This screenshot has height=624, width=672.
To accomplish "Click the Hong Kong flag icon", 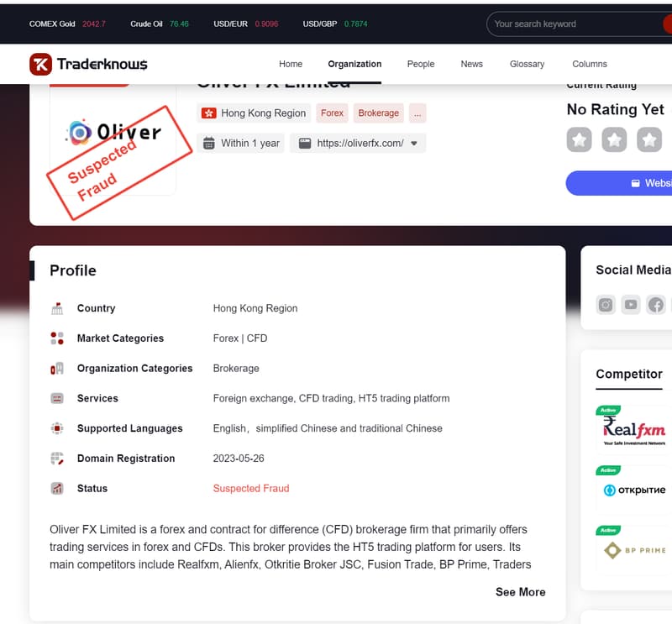I will (208, 113).
